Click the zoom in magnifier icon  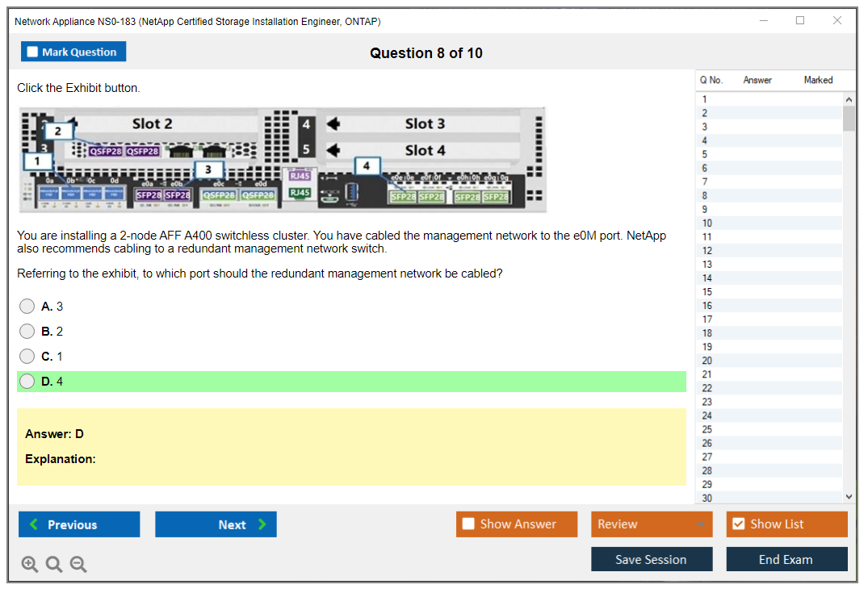[29, 565]
